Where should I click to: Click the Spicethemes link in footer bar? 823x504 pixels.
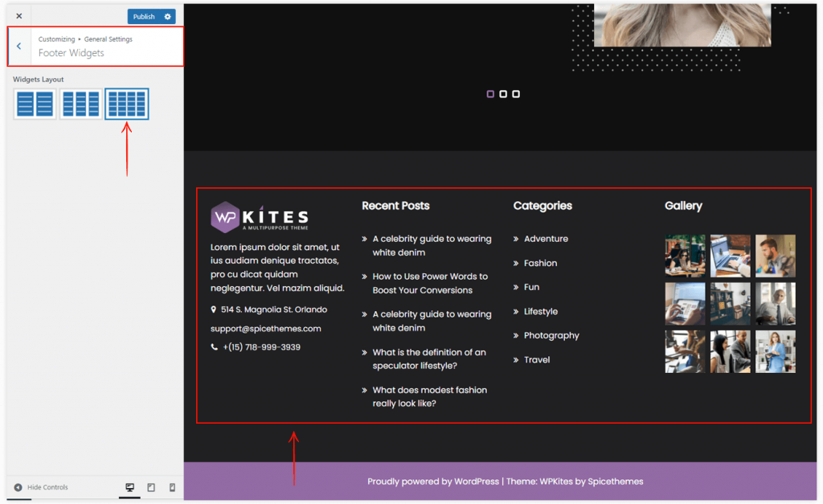point(615,481)
